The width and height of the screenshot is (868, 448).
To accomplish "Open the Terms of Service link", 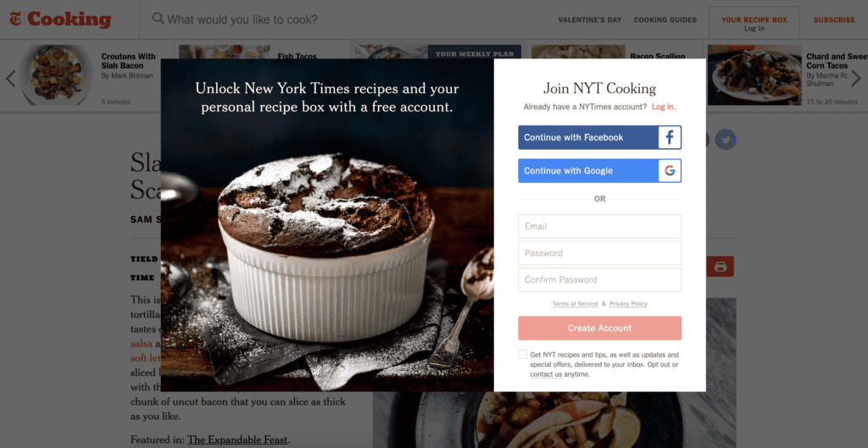I will 575,304.
